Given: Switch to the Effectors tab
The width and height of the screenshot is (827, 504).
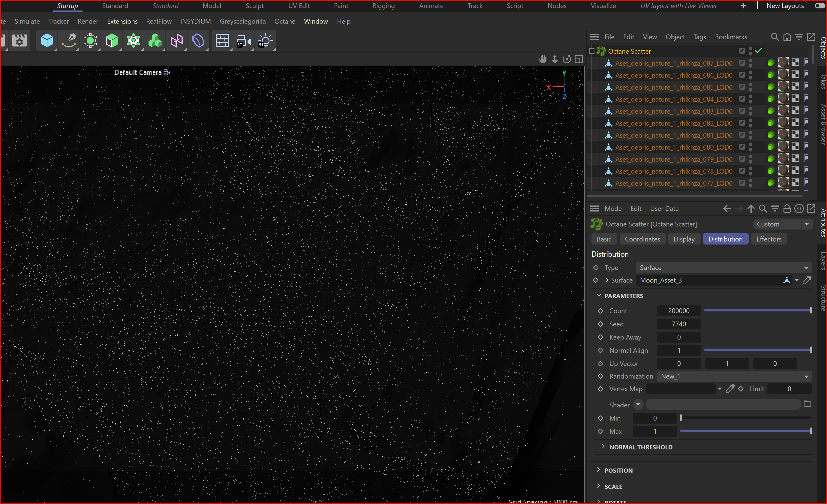Looking at the screenshot, I should point(768,239).
